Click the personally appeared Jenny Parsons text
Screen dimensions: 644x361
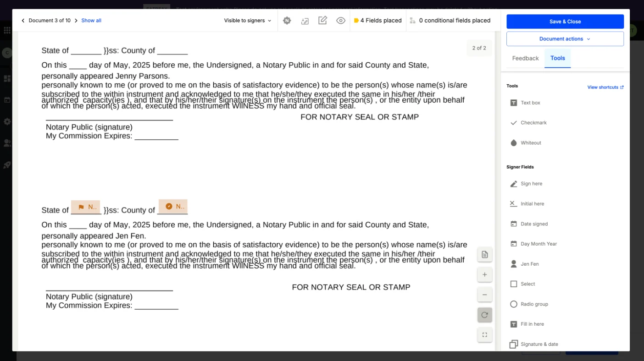click(x=105, y=76)
